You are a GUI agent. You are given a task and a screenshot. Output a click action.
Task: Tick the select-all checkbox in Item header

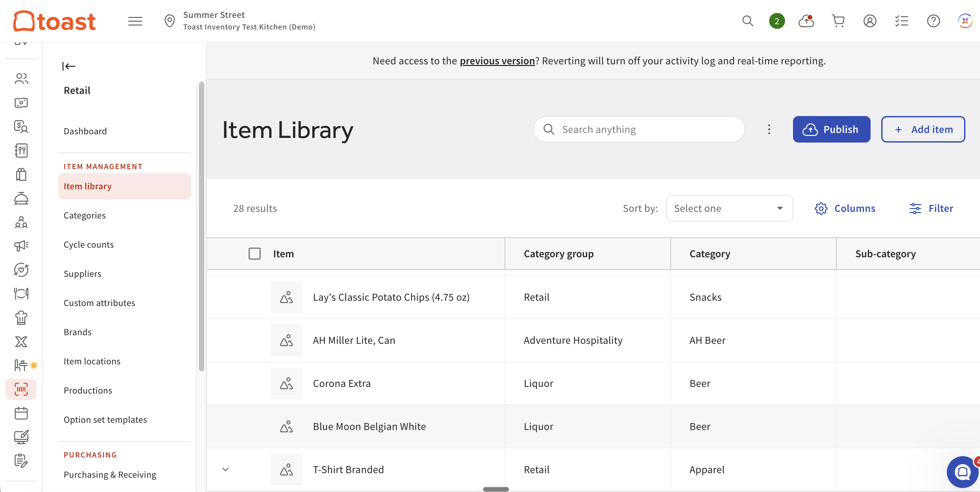coord(255,254)
